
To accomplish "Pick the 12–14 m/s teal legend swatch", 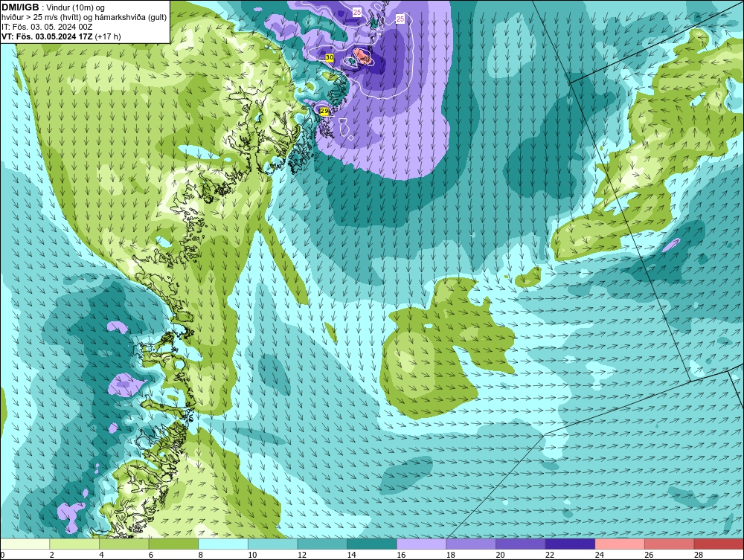I will [322, 544].
